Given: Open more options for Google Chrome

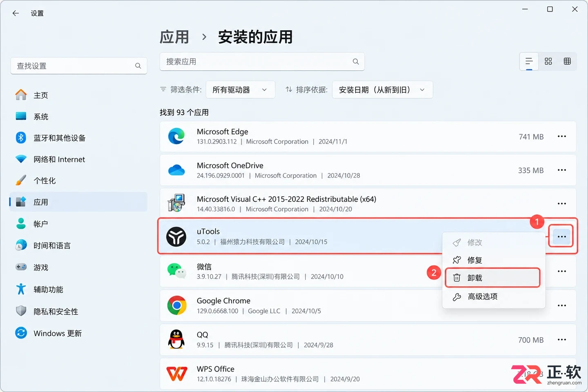Looking at the screenshot, I should coord(562,305).
